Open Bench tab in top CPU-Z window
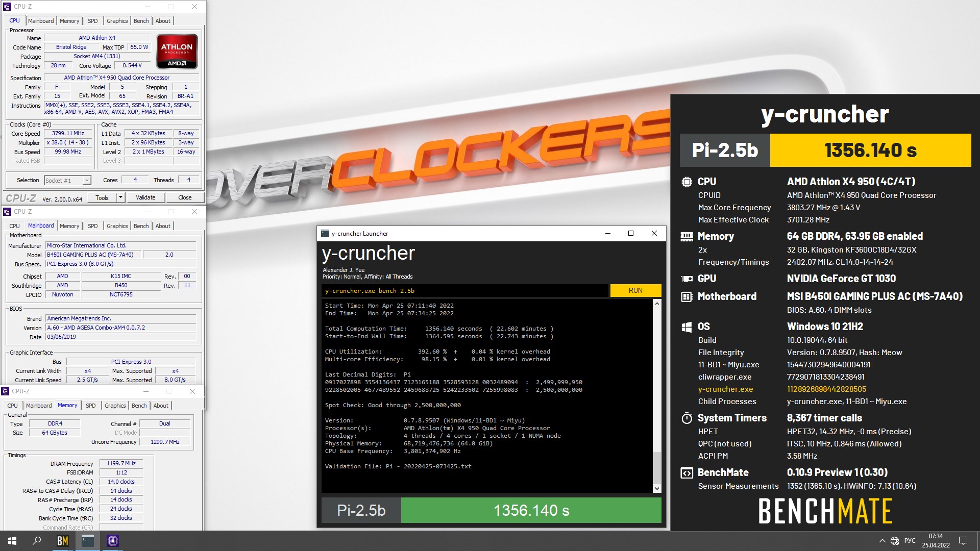The image size is (980, 551). 141,21
